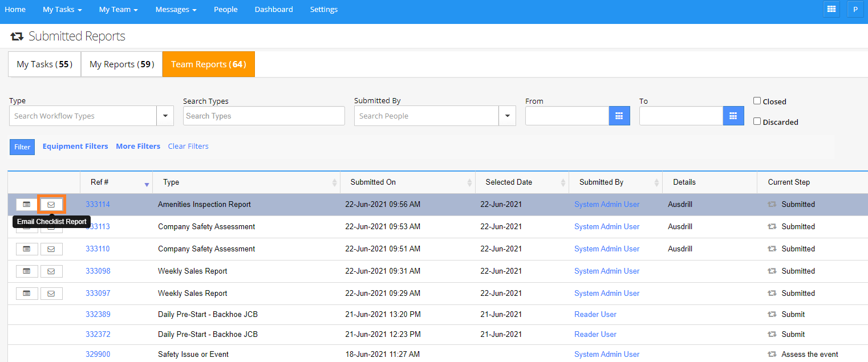Open the profile icon labeled P
This screenshot has width=868, height=362.
[x=855, y=9]
